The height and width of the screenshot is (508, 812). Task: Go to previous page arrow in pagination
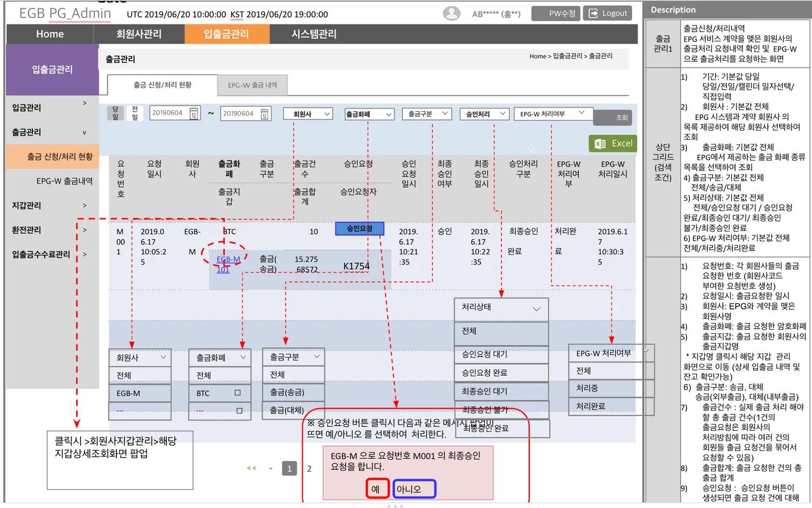(x=271, y=468)
